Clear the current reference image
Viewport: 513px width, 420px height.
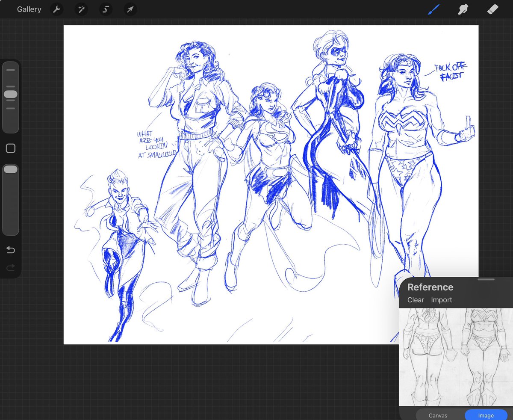pos(415,300)
